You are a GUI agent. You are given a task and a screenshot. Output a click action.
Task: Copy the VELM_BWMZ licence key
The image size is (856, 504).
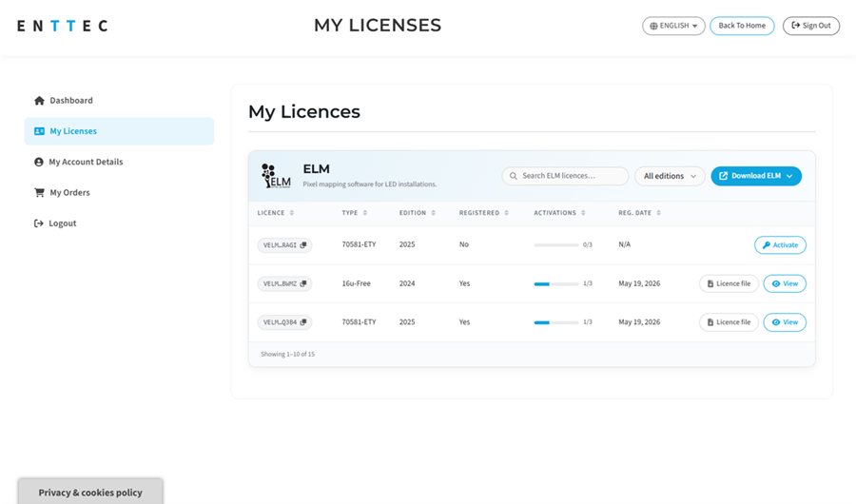click(x=303, y=284)
